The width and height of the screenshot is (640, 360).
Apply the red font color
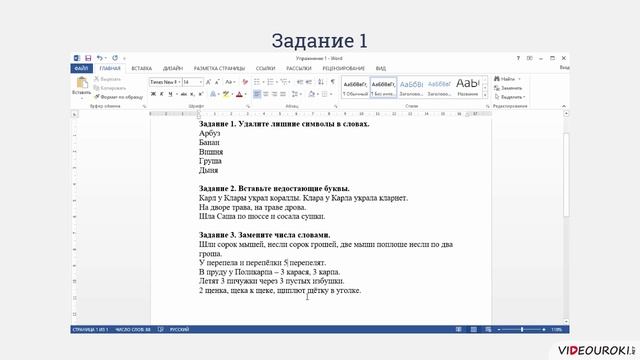click(239, 94)
